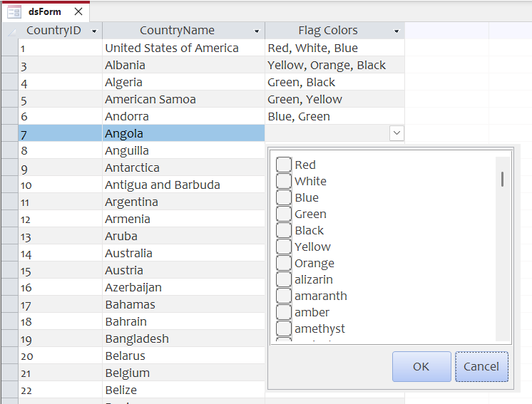
Task: Cancel the color selection list
Action: pos(481,366)
